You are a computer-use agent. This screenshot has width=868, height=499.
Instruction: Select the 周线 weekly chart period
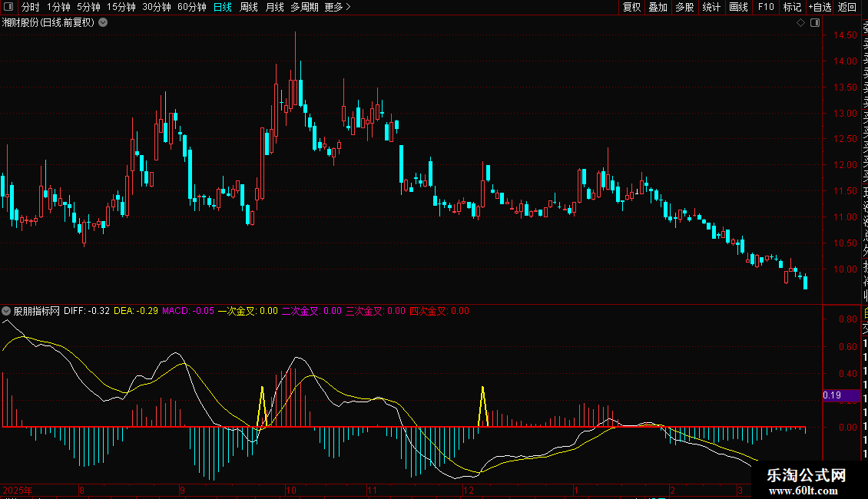pyautogui.click(x=249, y=7)
